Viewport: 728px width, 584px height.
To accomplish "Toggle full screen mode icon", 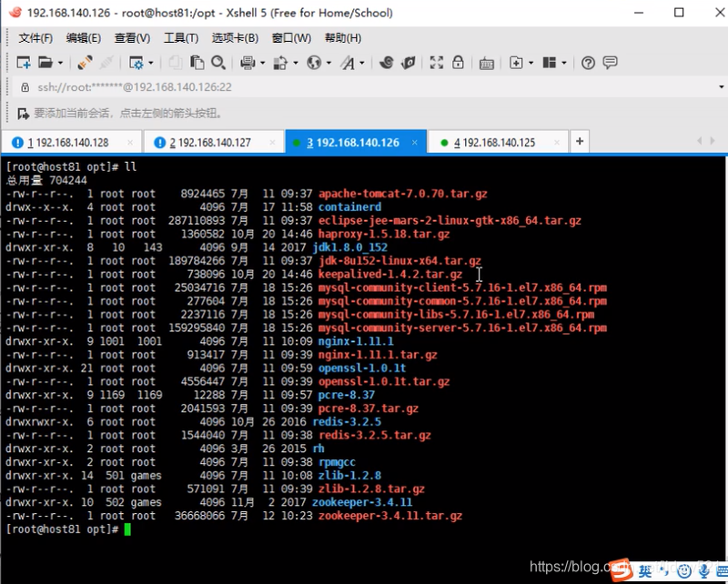I will (x=437, y=62).
